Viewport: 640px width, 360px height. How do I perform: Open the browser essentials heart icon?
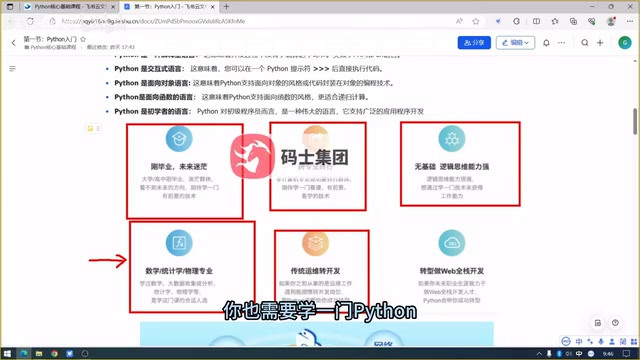(x=592, y=21)
